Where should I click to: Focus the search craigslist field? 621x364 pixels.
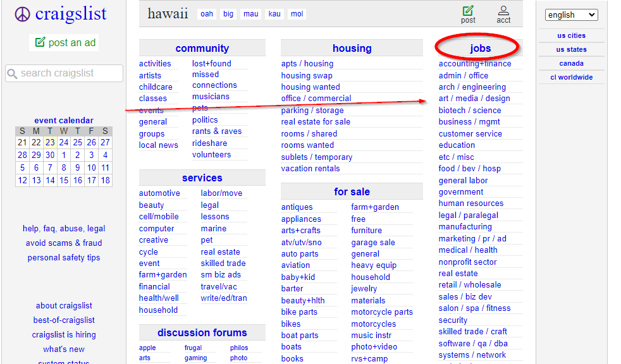point(64,73)
